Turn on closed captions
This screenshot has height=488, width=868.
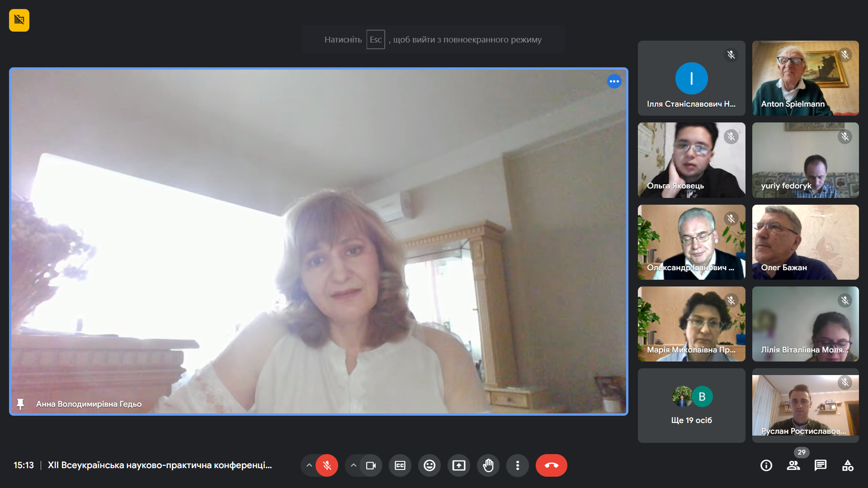pos(400,465)
